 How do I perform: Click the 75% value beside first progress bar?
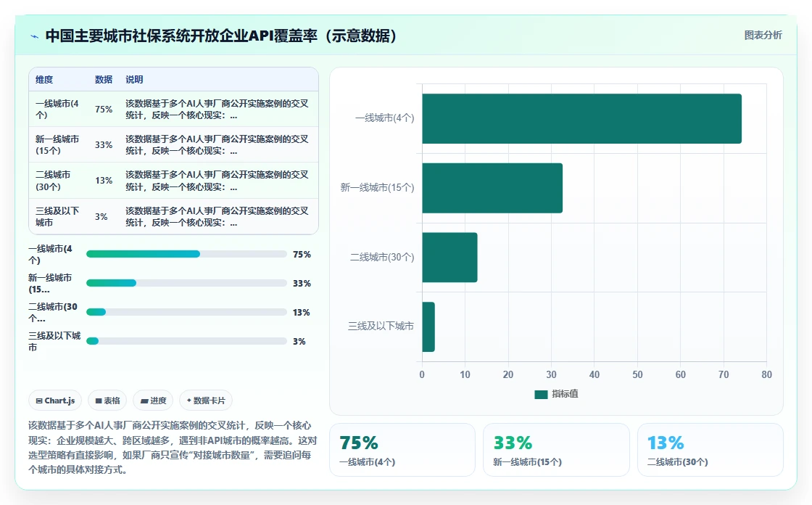click(x=302, y=254)
